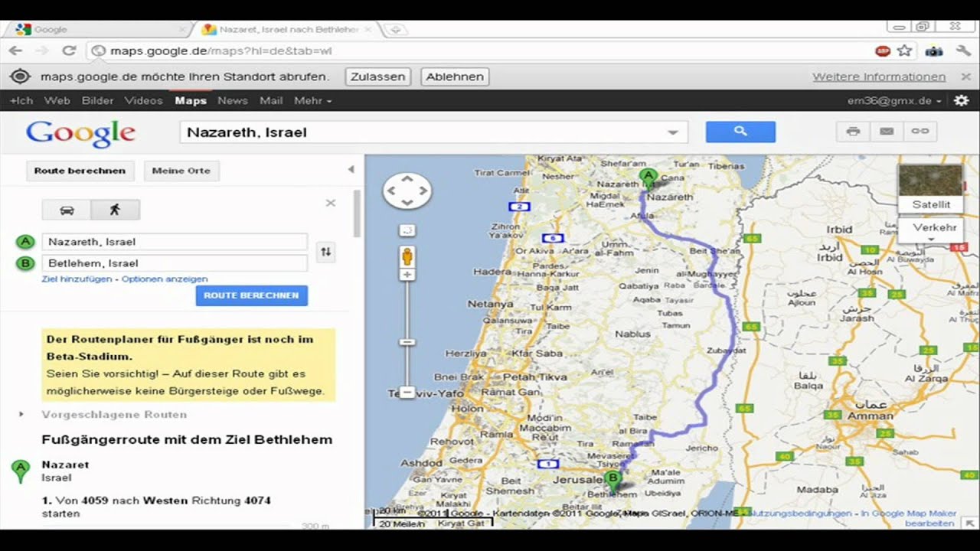The image size is (980, 551).
Task: Open the Adblock Plus extension icon
Action: [882, 51]
